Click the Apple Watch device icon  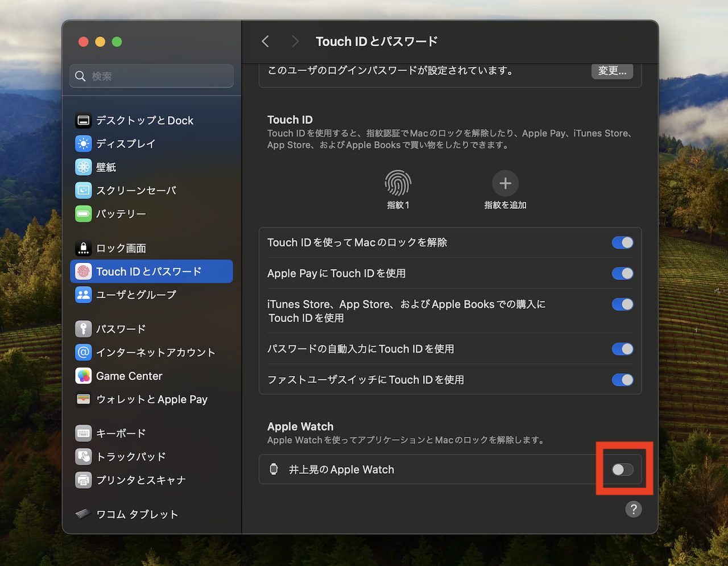point(274,469)
